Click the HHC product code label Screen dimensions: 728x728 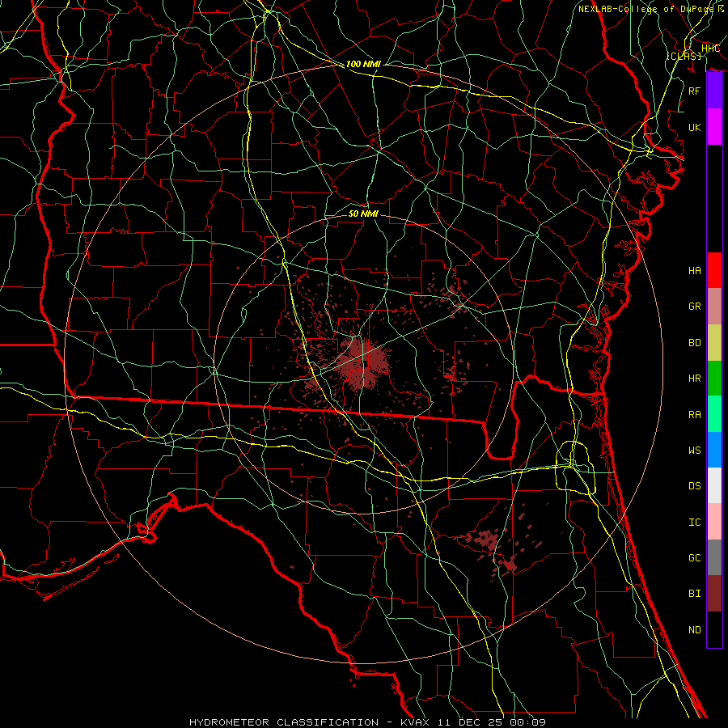pyautogui.click(x=710, y=49)
